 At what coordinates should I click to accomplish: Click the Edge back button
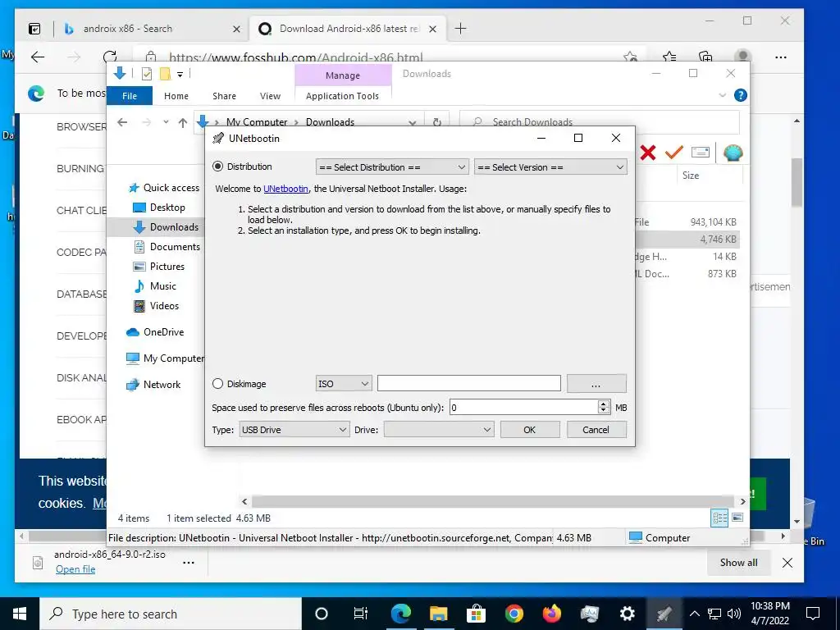(x=38, y=57)
